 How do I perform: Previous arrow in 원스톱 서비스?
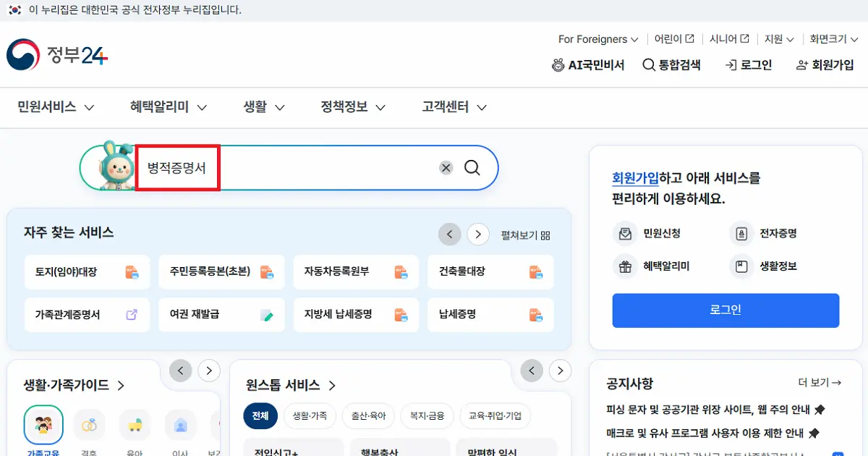(532, 371)
